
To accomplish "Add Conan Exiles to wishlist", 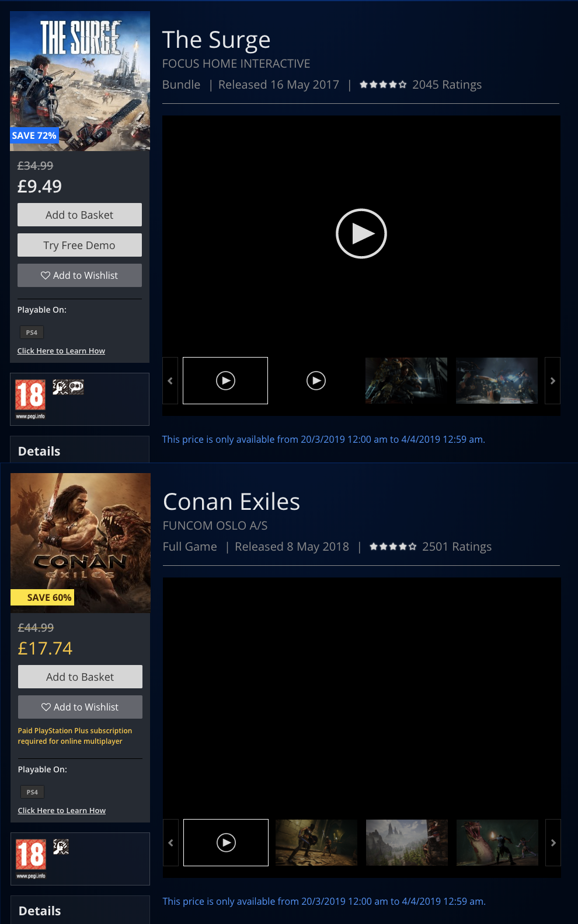I will click(80, 707).
